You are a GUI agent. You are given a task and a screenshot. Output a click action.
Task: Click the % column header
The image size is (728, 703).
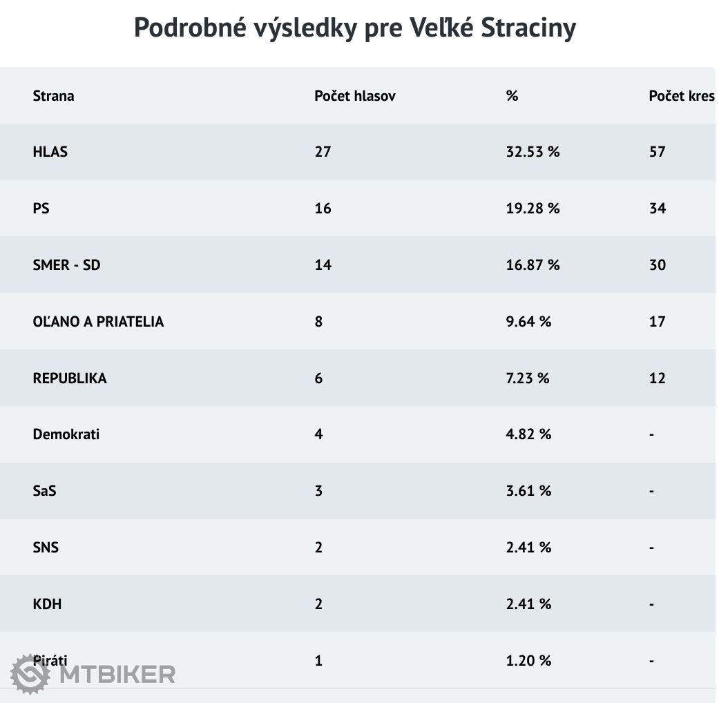(512, 96)
